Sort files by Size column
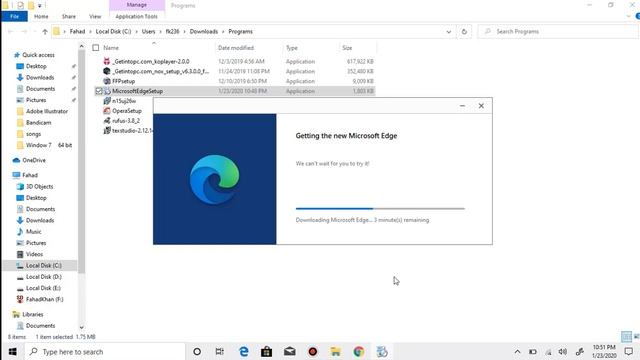 pyautogui.click(x=347, y=48)
